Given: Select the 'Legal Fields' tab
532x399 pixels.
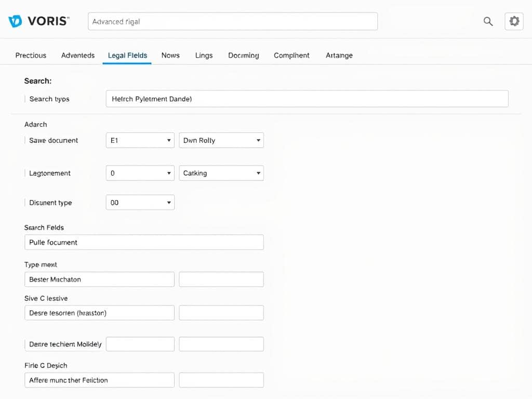Looking at the screenshot, I should point(127,55).
